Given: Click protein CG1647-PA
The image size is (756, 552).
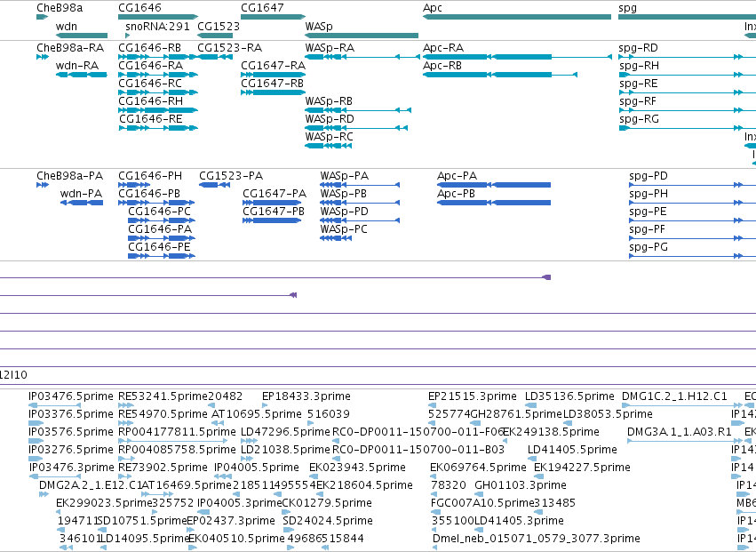Looking at the screenshot, I should click(275, 194).
